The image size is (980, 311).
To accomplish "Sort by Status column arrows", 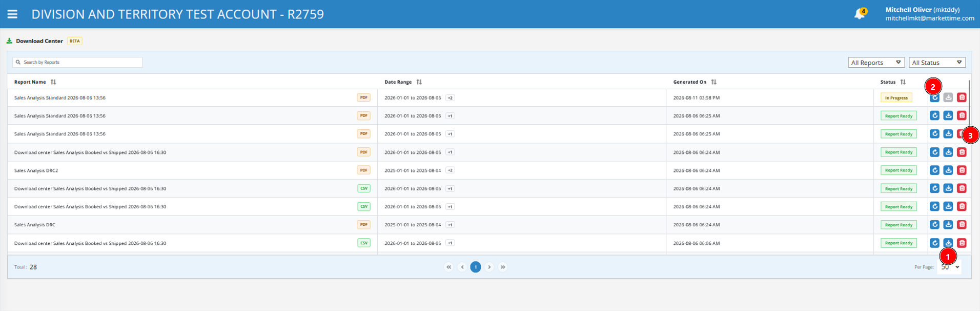I will pyautogui.click(x=903, y=82).
